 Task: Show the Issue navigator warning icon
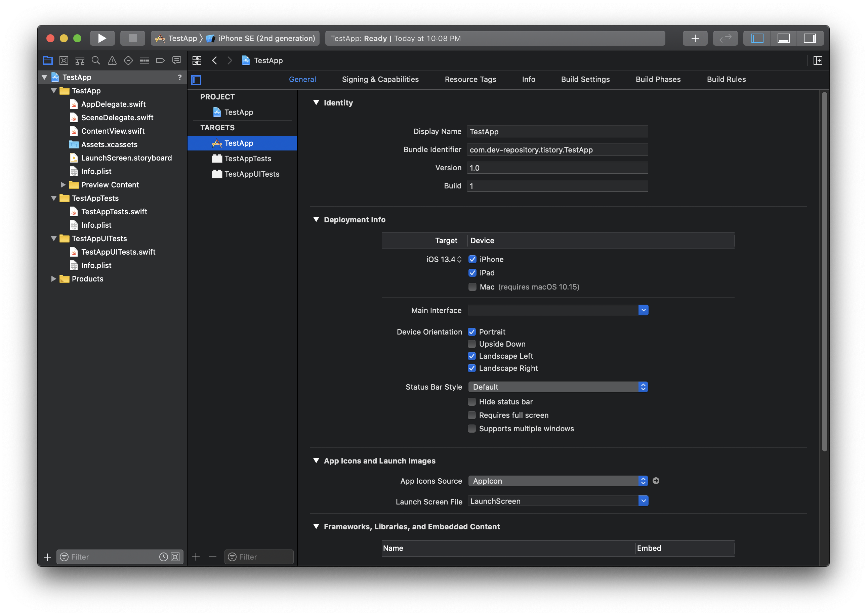point(112,61)
